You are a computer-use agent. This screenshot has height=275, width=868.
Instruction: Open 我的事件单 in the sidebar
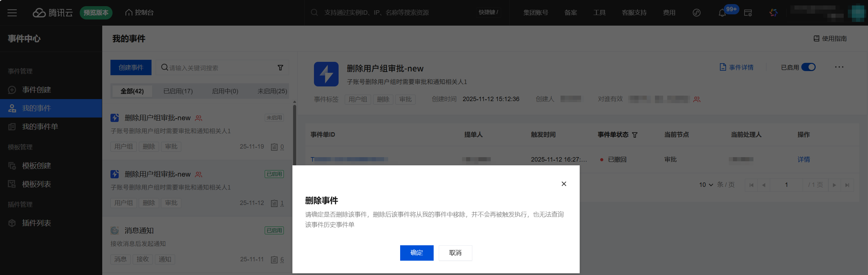pos(51,127)
